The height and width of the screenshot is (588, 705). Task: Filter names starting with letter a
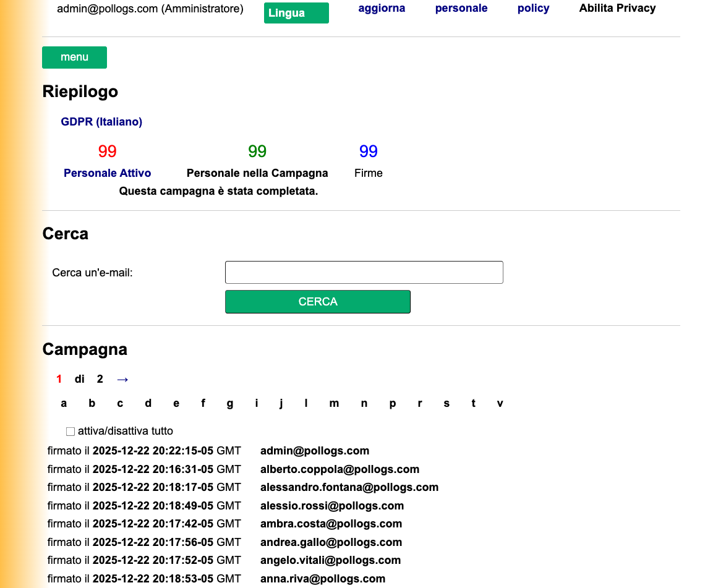(64, 403)
